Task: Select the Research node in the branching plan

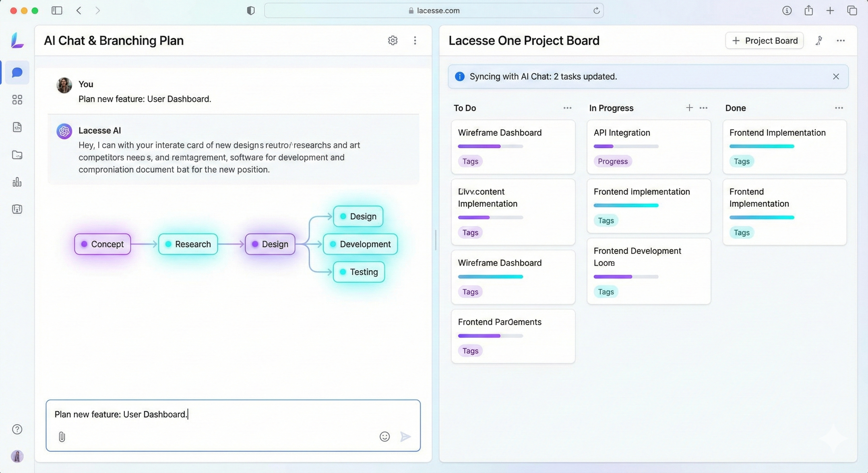Action: 188,244
